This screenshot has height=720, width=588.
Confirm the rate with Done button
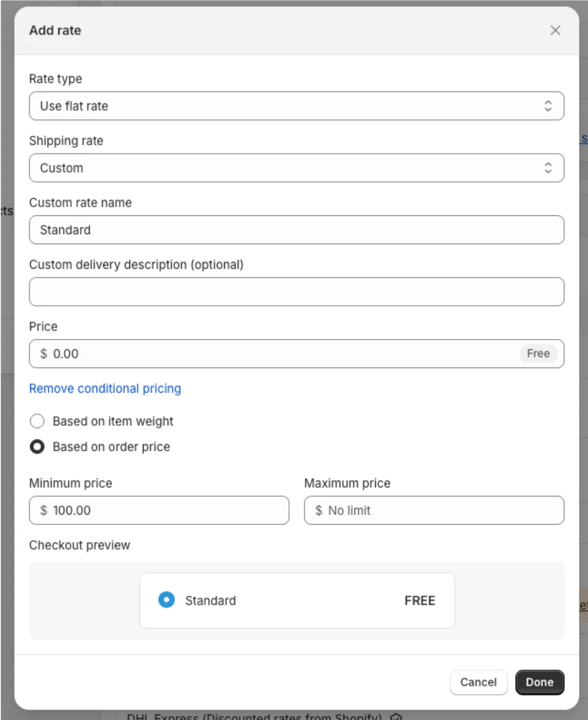539,682
